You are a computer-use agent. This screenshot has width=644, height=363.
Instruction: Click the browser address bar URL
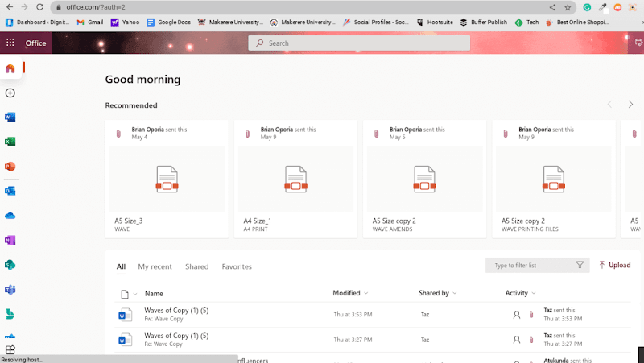point(96,7)
